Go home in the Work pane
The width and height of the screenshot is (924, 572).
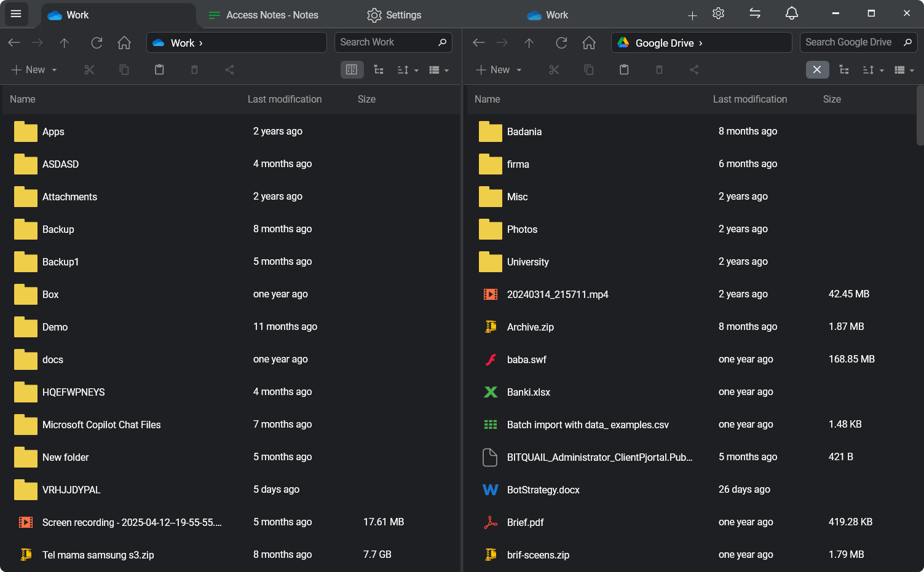124,42
